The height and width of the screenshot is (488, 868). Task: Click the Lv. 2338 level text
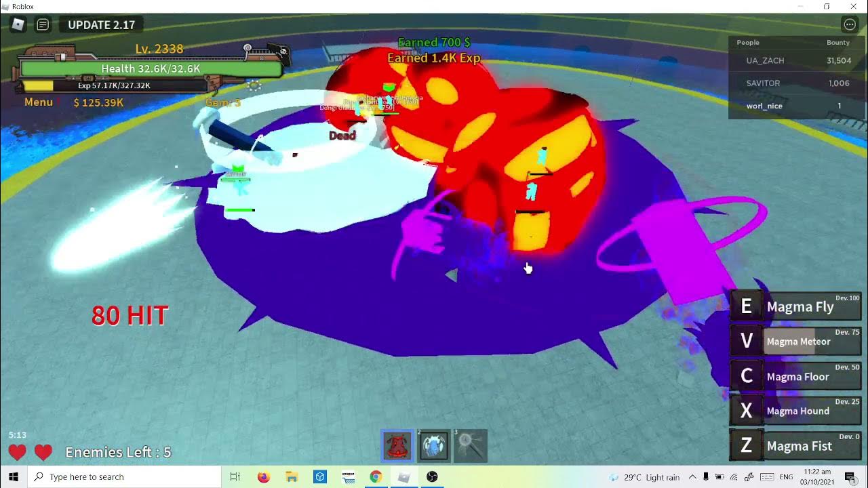coord(159,49)
